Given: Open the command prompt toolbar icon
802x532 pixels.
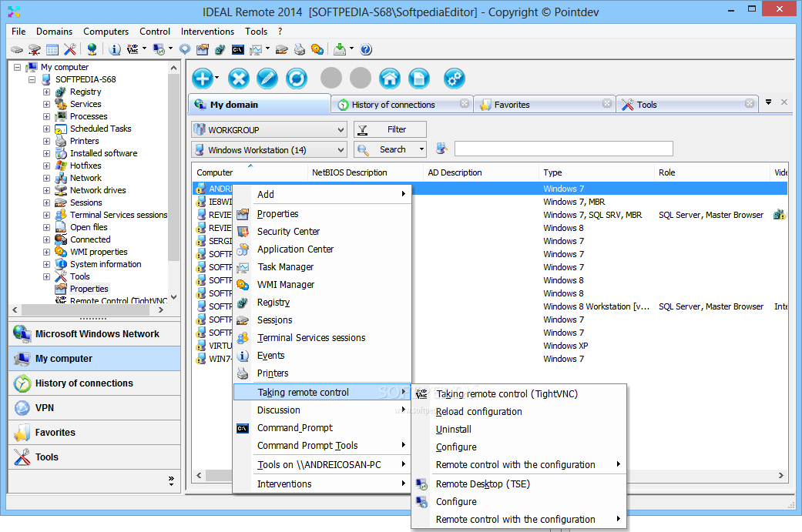Looking at the screenshot, I should (238, 49).
